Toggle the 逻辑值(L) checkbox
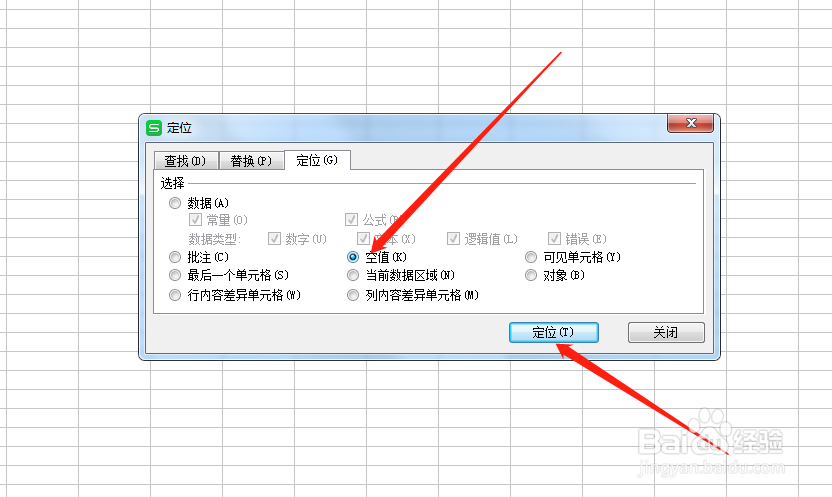This screenshot has height=497, width=832. click(453, 239)
